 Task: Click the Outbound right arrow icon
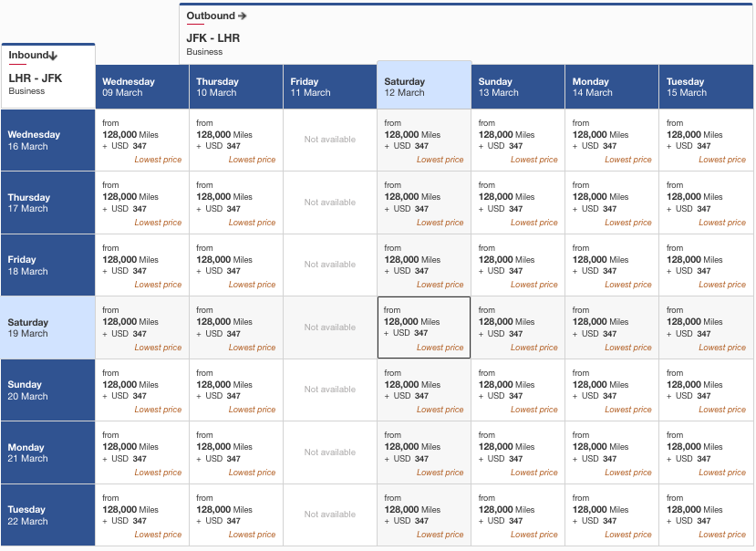tap(243, 16)
